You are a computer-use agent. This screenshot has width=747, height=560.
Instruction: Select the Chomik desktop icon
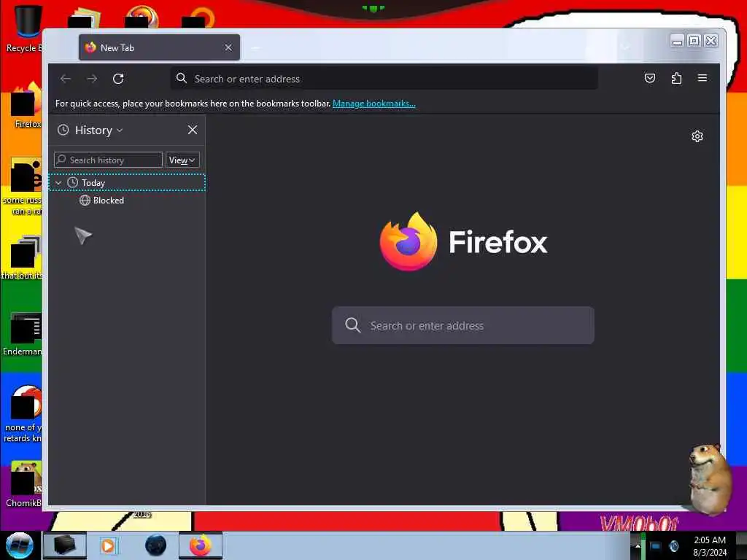tap(25, 483)
